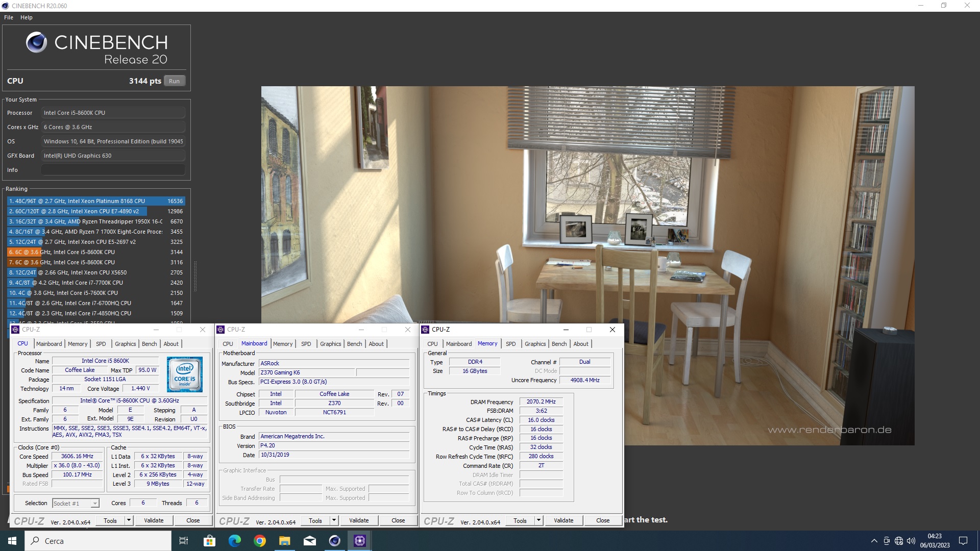Click the Cinebench title bar icon
The height and width of the screenshot is (551, 980).
click(x=5, y=6)
